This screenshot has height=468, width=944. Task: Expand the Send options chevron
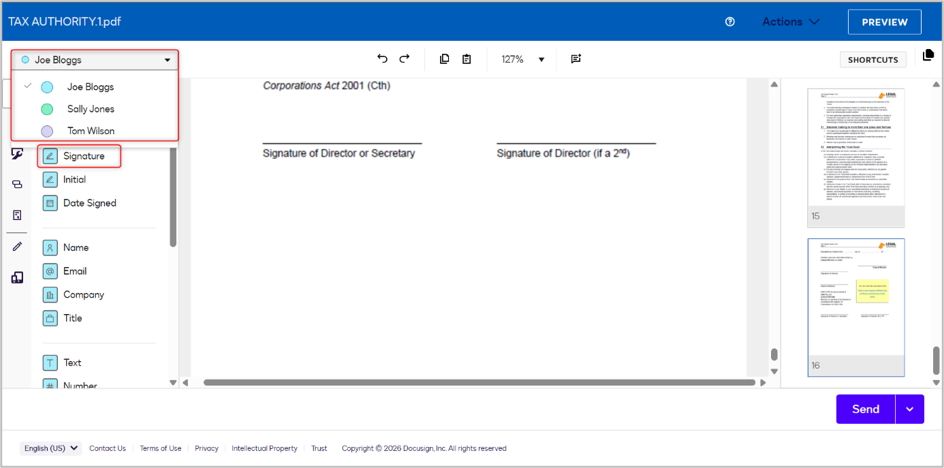(x=910, y=409)
